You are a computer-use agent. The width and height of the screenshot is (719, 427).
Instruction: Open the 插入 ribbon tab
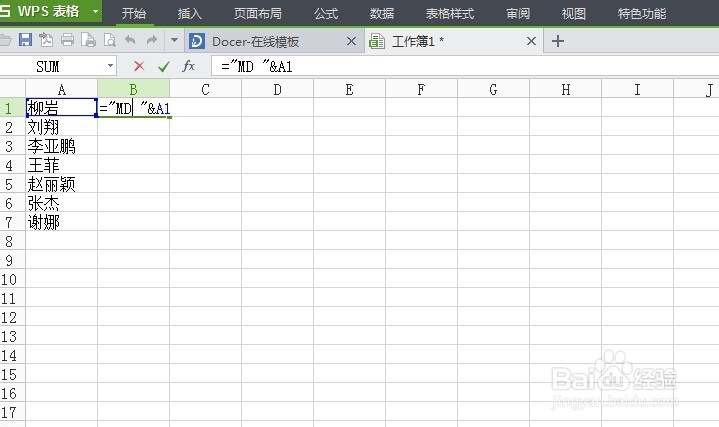pyautogui.click(x=189, y=14)
